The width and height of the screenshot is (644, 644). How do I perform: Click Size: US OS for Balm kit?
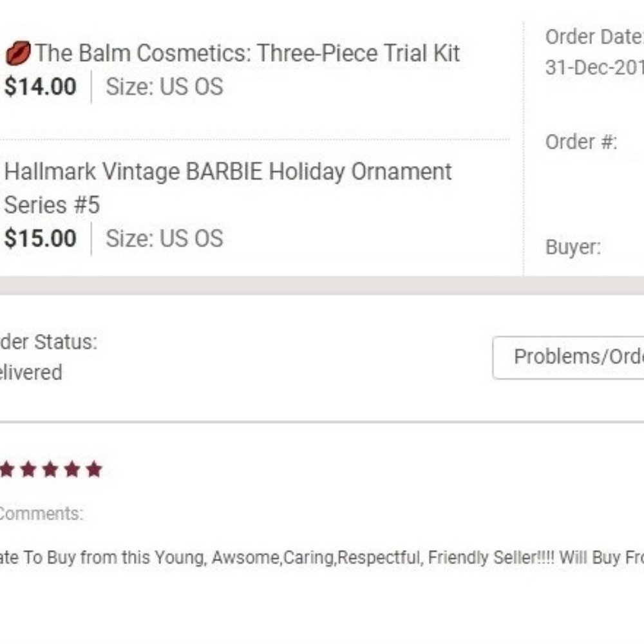tap(164, 87)
